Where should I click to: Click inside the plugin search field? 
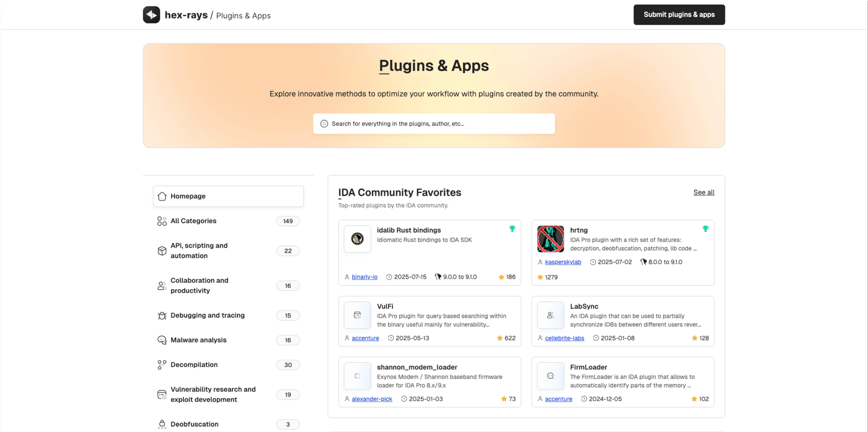(x=434, y=124)
